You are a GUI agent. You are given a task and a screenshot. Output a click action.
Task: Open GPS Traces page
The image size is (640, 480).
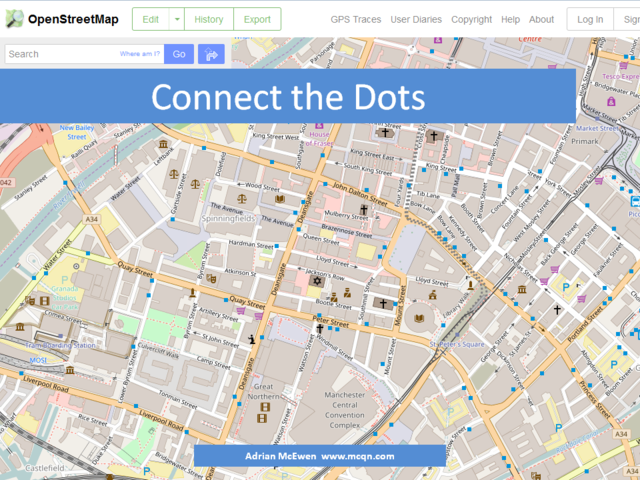pyautogui.click(x=356, y=20)
